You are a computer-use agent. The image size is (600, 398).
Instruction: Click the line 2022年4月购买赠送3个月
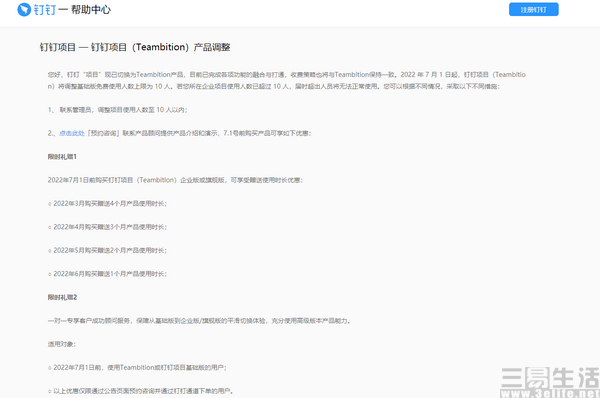(107, 227)
